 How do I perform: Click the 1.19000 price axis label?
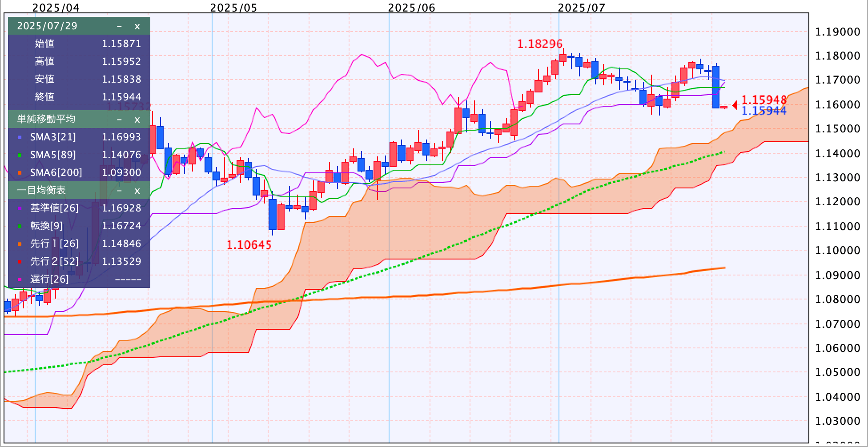[x=837, y=32]
